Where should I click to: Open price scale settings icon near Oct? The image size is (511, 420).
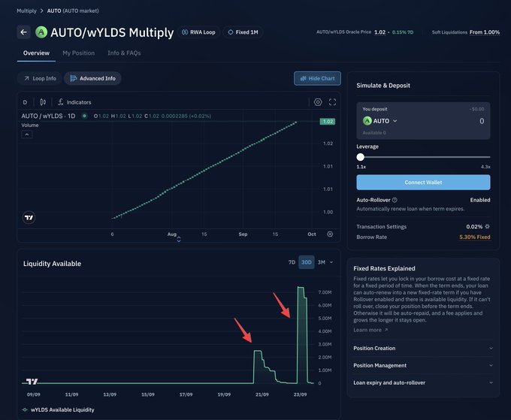pos(330,234)
